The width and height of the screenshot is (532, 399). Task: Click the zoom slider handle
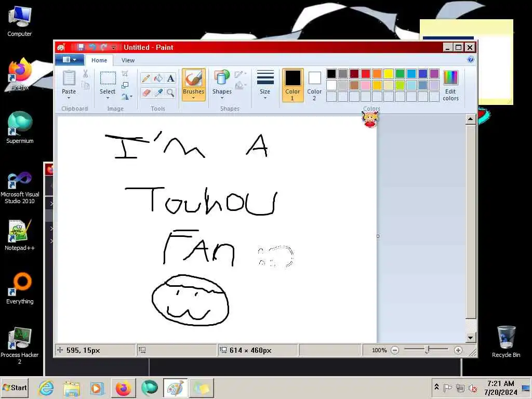point(427,350)
